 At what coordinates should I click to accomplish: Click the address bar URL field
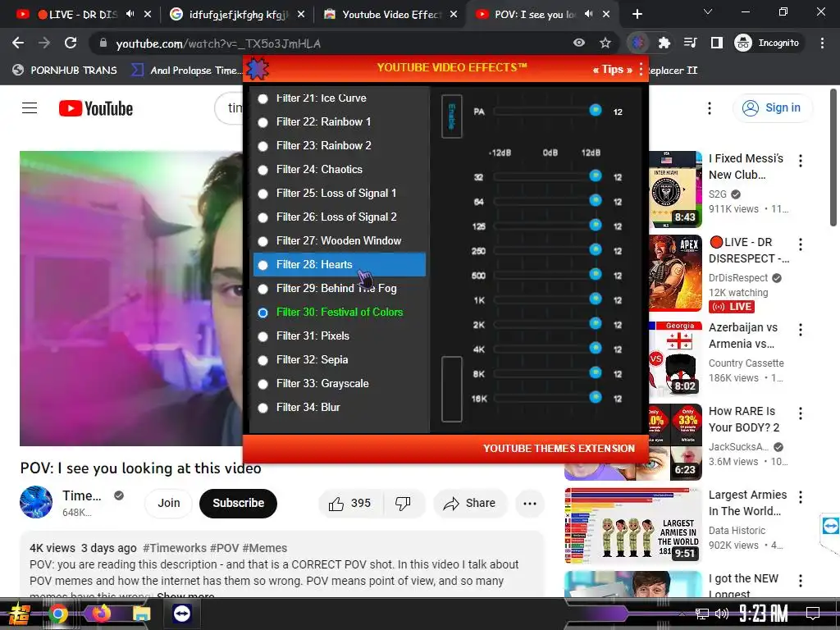[x=332, y=43]
